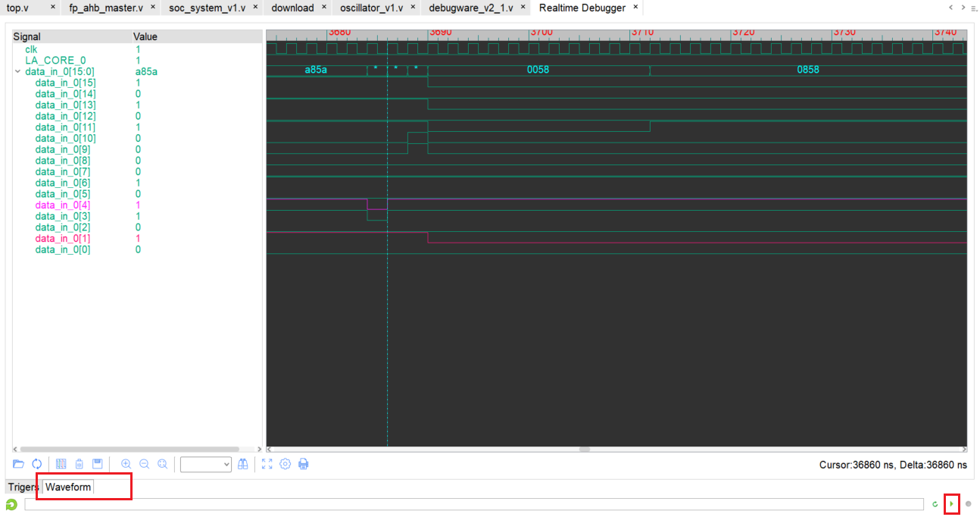Open the tab list menu icon
Screen dimensions: 980x517
click(973, 8)
